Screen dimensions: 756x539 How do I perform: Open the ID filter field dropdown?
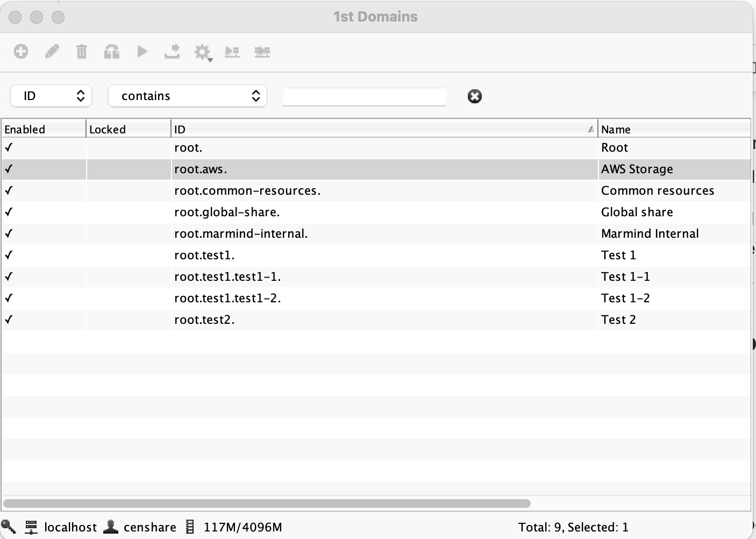tap(51, 96)
